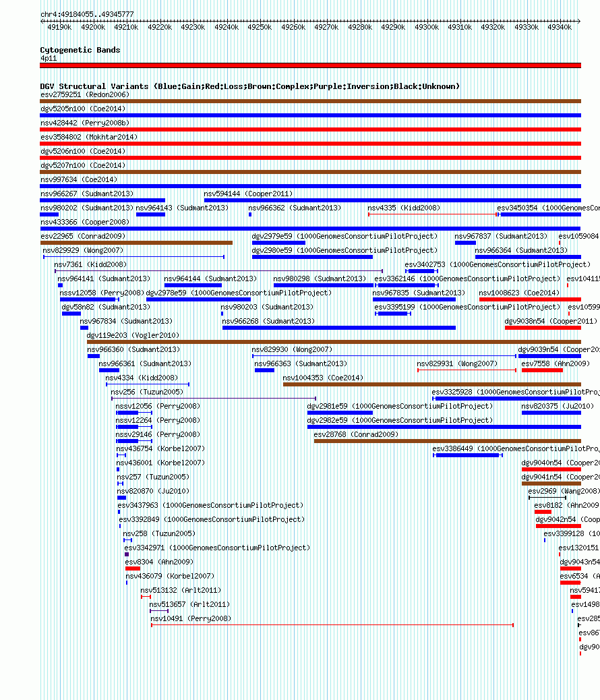Open esv3584802 (Mokhtar2014) variant entry
Viewport: 600px width, 700px height.
89,138
